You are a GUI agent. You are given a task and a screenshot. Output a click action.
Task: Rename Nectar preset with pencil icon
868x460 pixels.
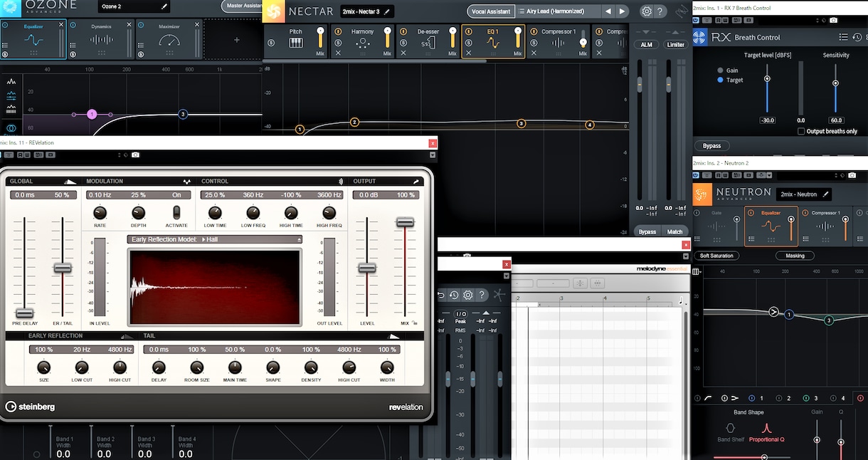[387, 11]
